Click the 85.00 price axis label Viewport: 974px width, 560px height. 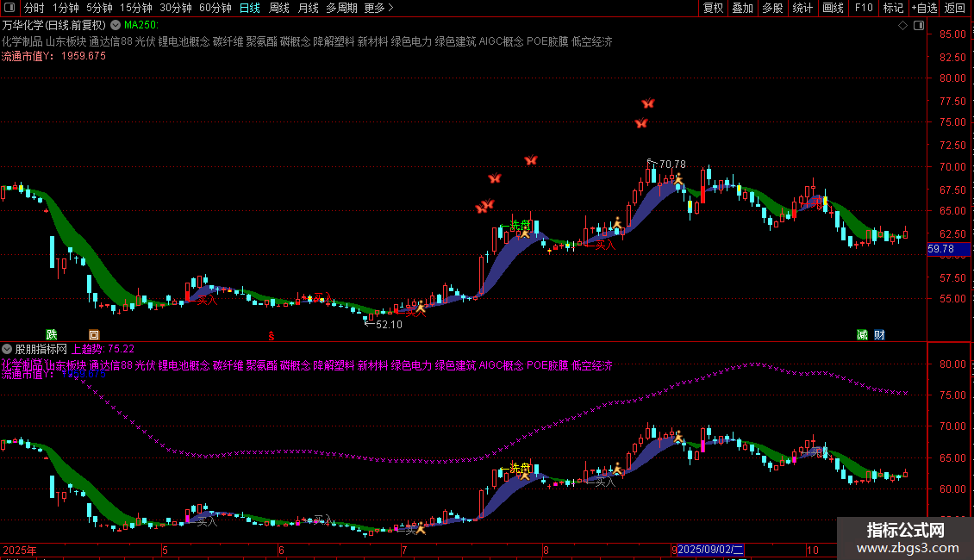pos(952,34)
